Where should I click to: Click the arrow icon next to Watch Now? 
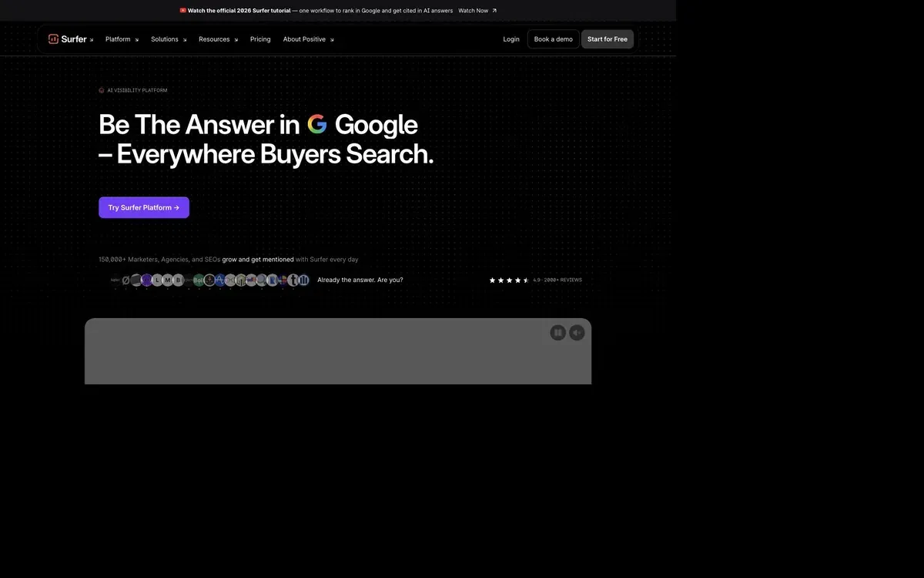click(x=494, y=11)
